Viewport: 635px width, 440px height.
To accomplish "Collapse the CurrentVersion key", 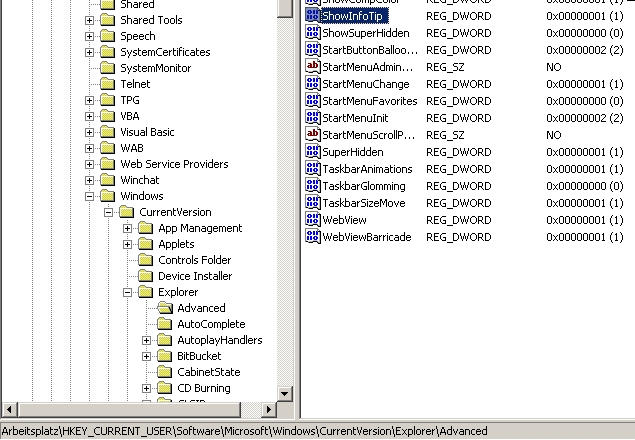I will point(109,212).
